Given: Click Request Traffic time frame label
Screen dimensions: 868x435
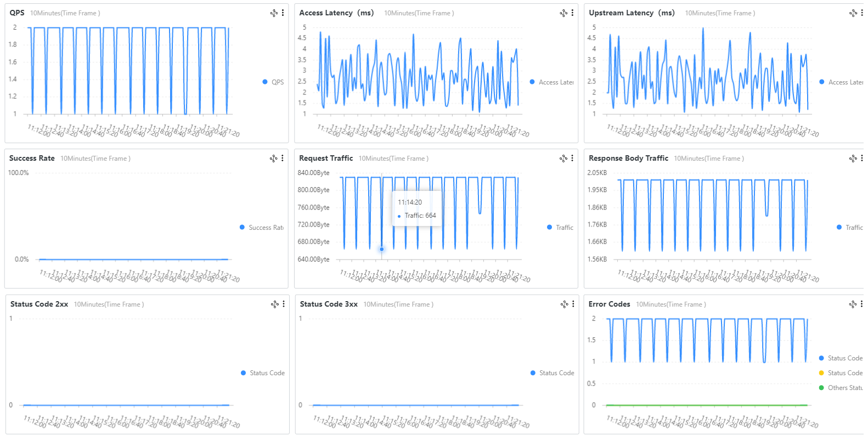Looking at the screenshot, I should (x=393, y=159).
